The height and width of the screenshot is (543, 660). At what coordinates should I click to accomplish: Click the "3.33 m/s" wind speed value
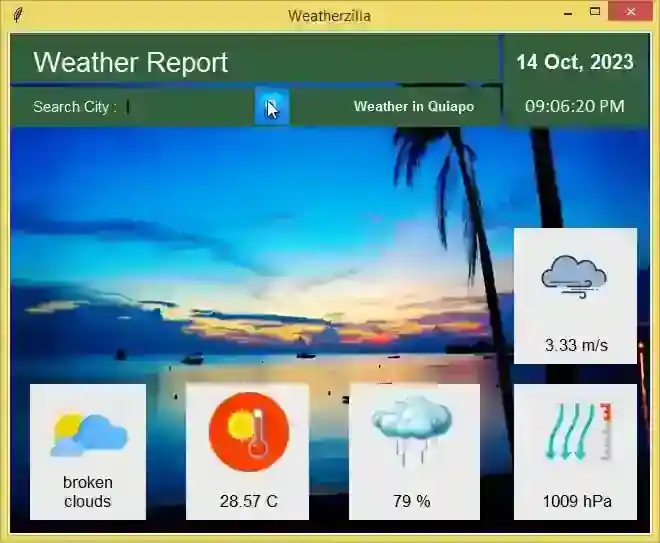[576, 345]
